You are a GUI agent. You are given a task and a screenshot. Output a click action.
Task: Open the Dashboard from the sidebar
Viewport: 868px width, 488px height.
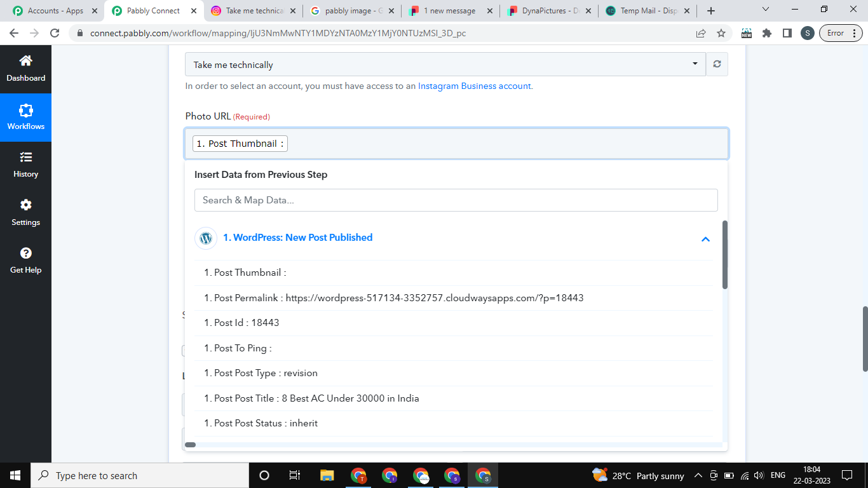pos(25,69)
